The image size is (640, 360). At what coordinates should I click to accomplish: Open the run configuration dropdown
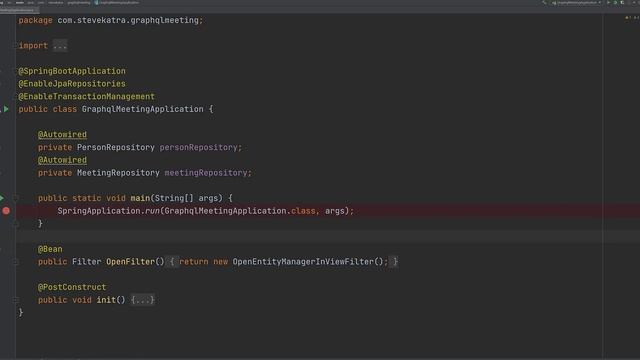pyautogui.click(x=576, y=2)
